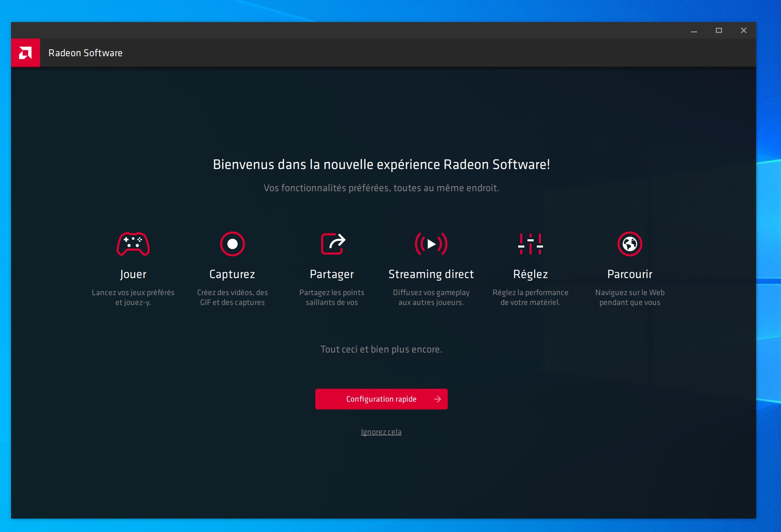Click the Jouer heading text

[133, 274]
